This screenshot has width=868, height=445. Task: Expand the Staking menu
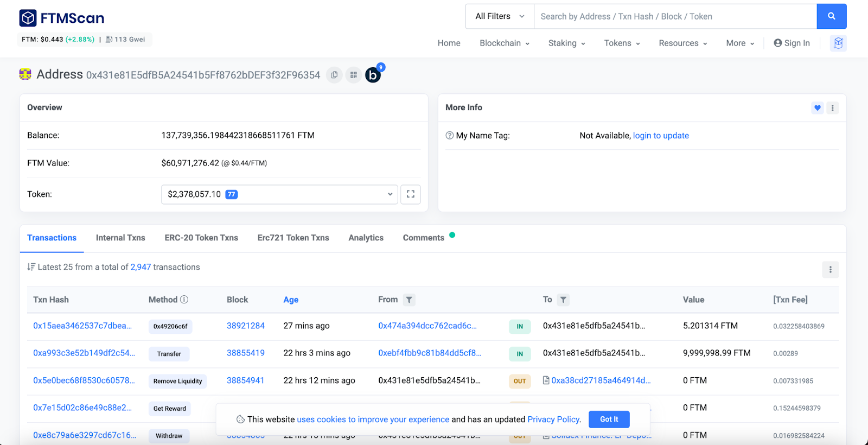coord(566,43)
